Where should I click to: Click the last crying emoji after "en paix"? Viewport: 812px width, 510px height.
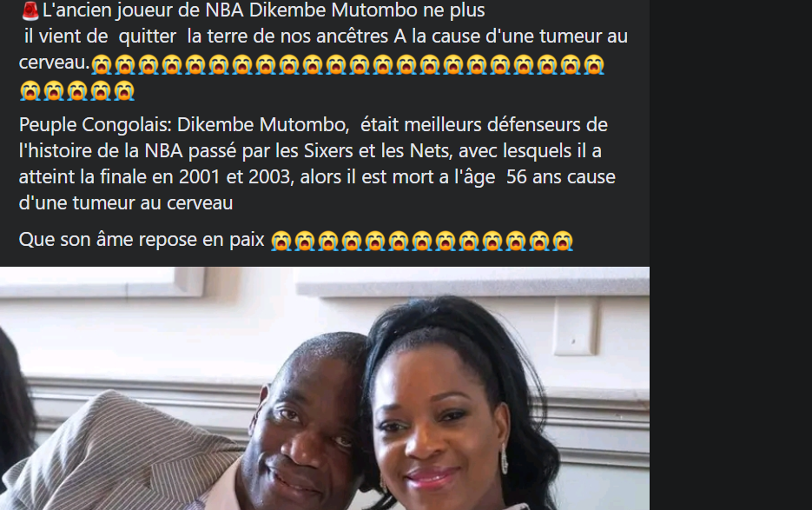563,242
